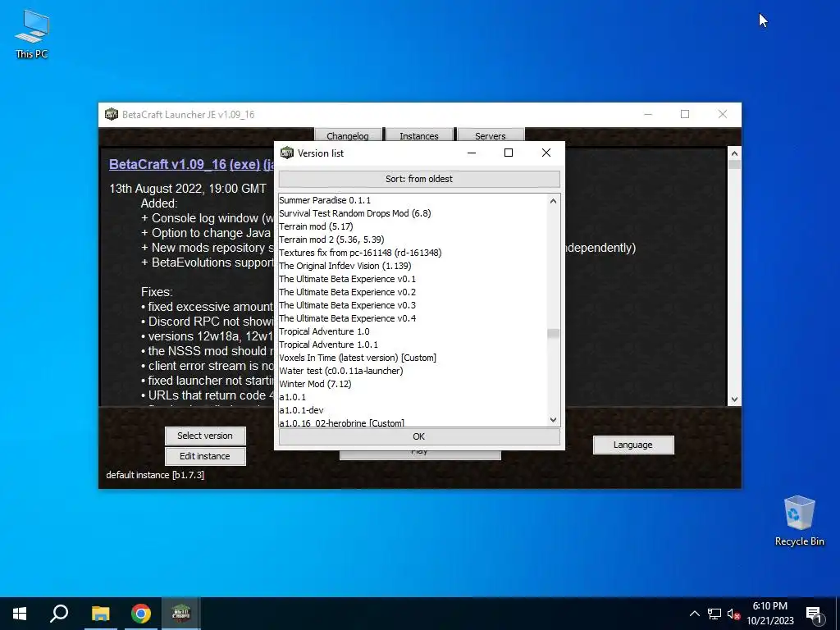Toggle the 'Sort: from oldest' button
840x630 pixels.
(419, 179)
